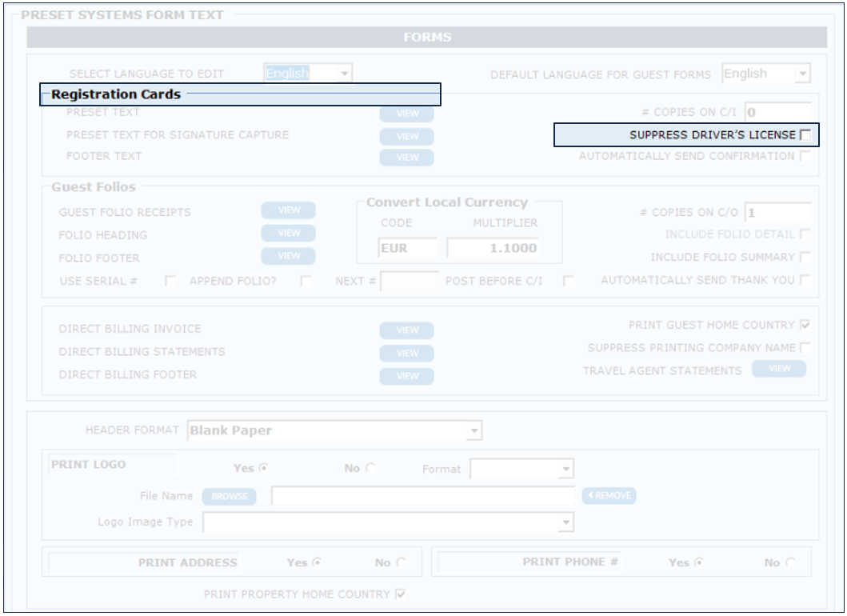The image size is (847, 616).
Task: View the Guest Folio Receipts text
Action: point(288,210)
